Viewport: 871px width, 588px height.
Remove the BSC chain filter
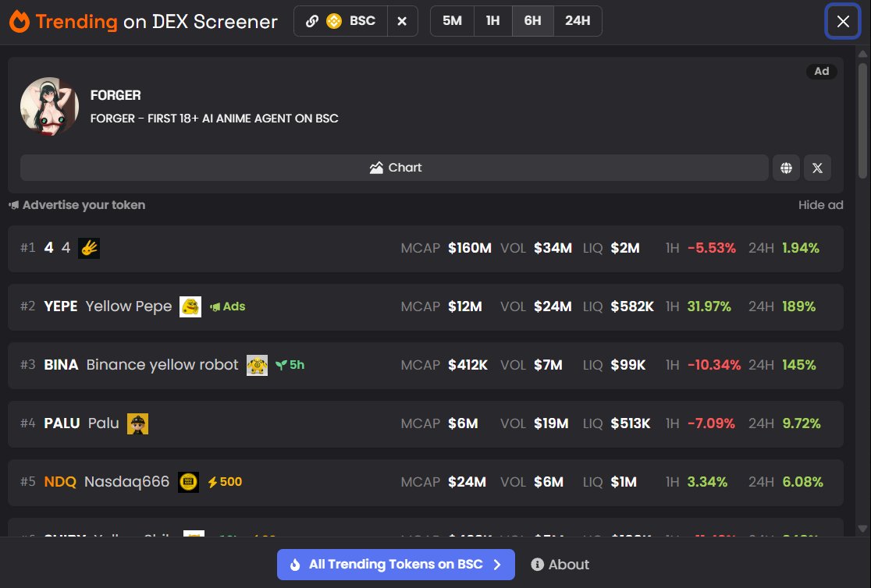(402, 21)
